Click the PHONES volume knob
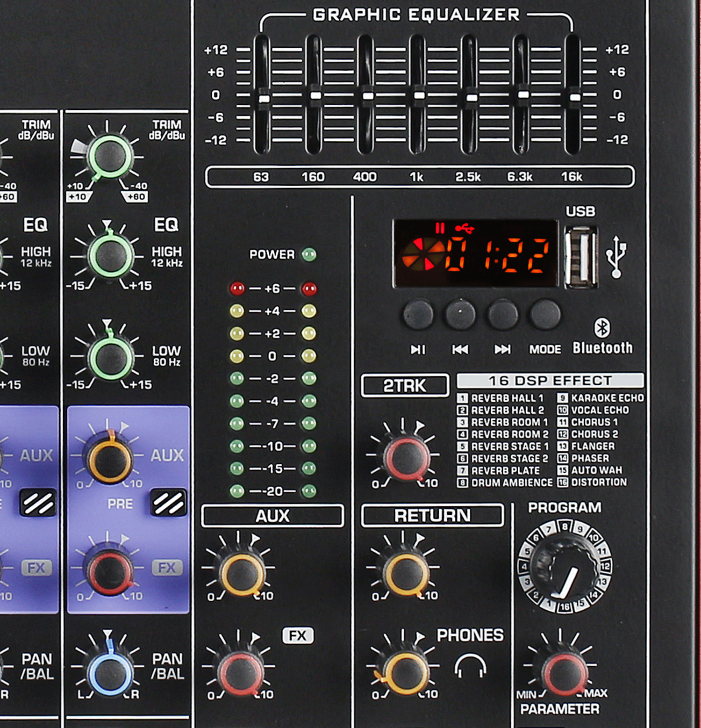The width and height of the screenshot is (701, 728). [405, 671]
